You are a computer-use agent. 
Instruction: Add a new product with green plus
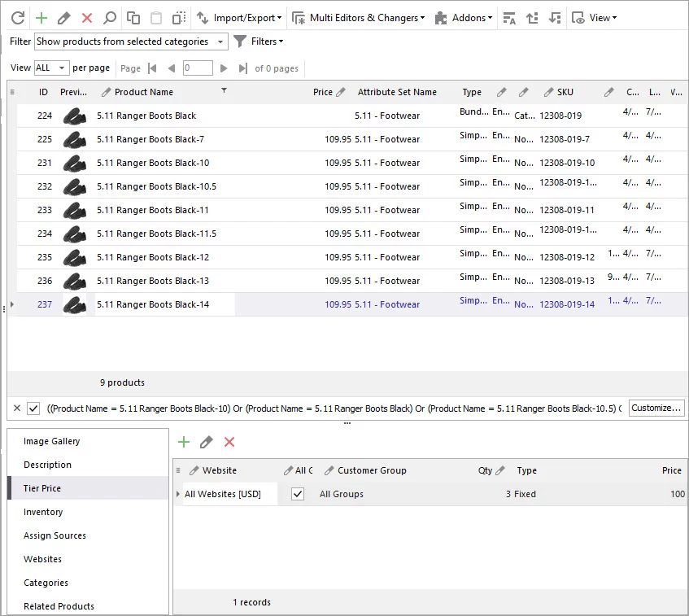pos(41,18)
